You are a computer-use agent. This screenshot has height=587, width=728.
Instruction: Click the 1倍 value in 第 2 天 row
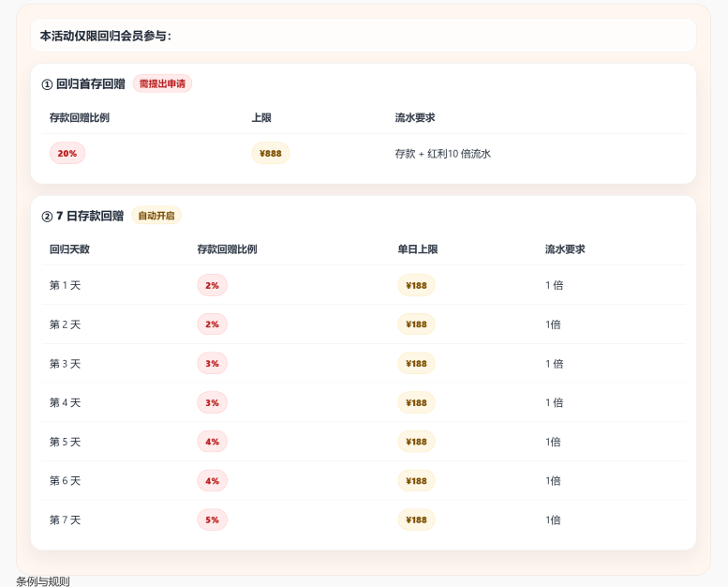[x=553, y=324]
